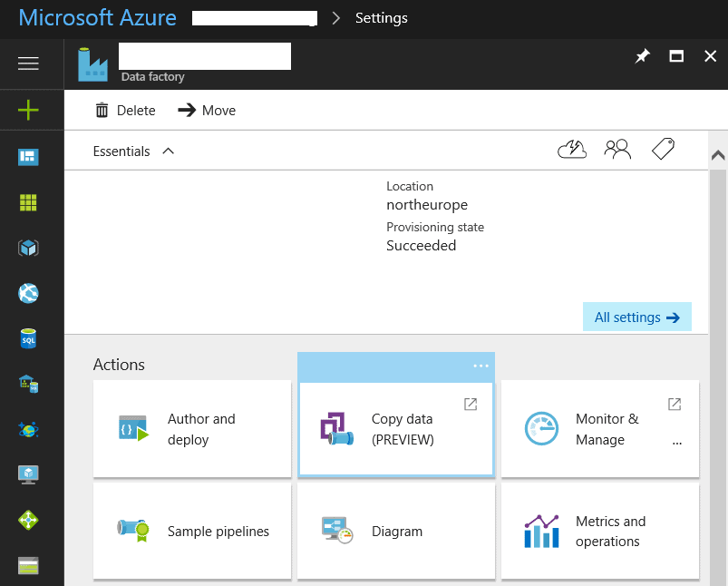The image size is (728, 586).
Task: Open Virtual machines monitor icon
Action: point(28,474)
